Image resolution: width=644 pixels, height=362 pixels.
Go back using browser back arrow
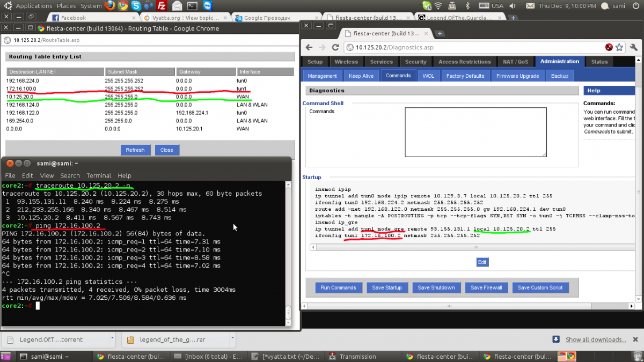310,48
